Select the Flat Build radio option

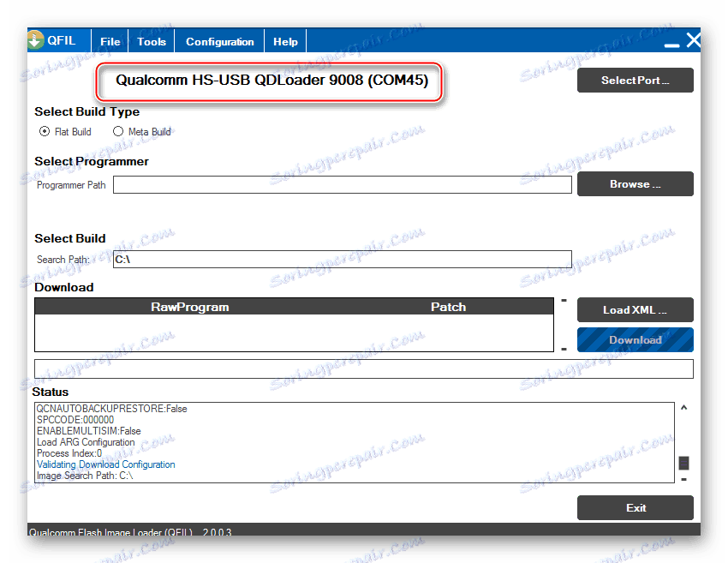[45, 131]
